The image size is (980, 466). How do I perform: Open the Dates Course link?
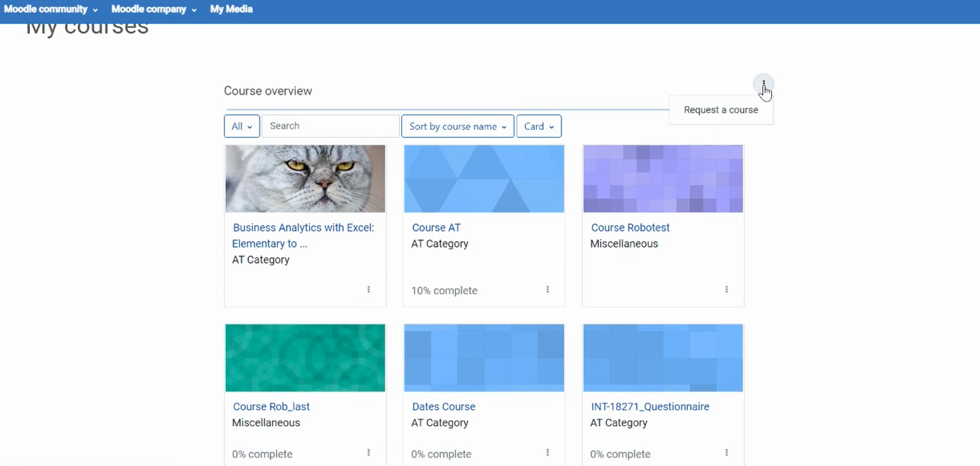point(443,407)
